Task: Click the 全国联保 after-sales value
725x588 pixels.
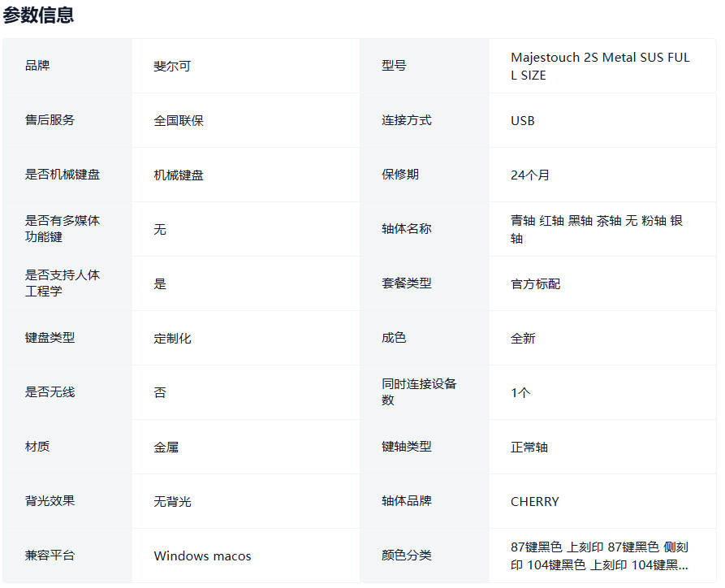Action: click(179, 120)
